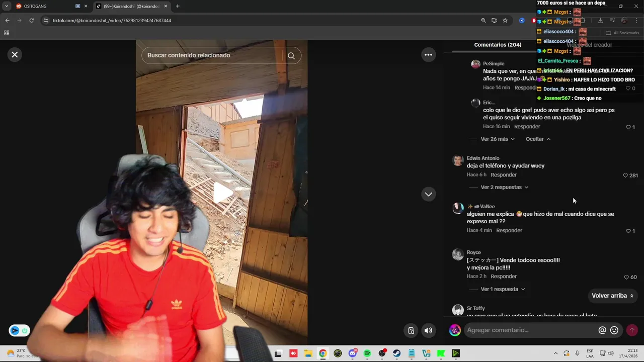Open Sr Toffy's profile avatar

click(x=457, y=310)
